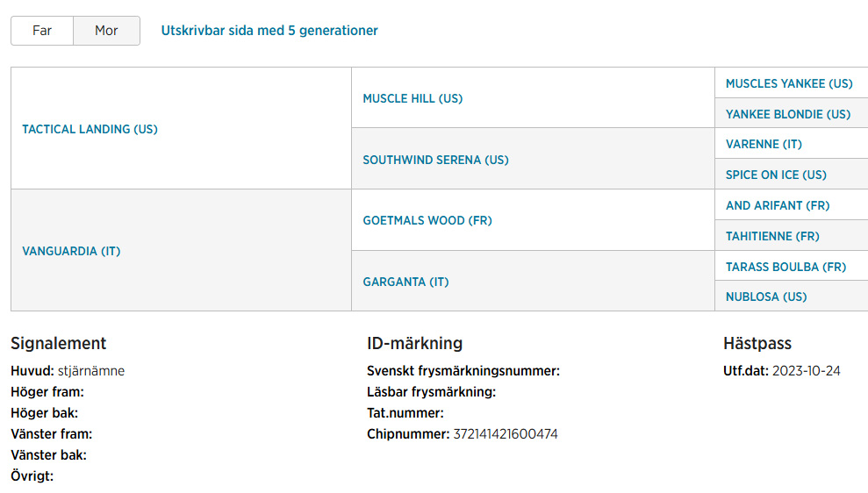View YANKEE BLONDIE (US) ancestor
868x493 pixels.
point(788,114)
